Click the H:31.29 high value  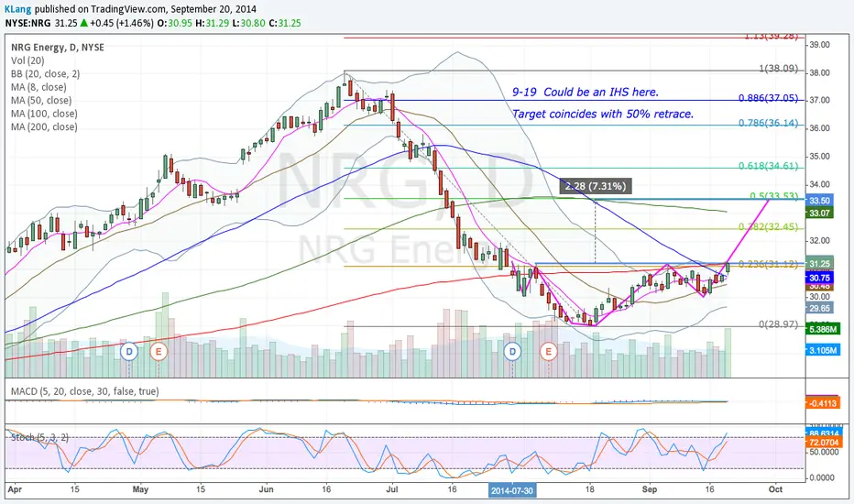[213, 23]
